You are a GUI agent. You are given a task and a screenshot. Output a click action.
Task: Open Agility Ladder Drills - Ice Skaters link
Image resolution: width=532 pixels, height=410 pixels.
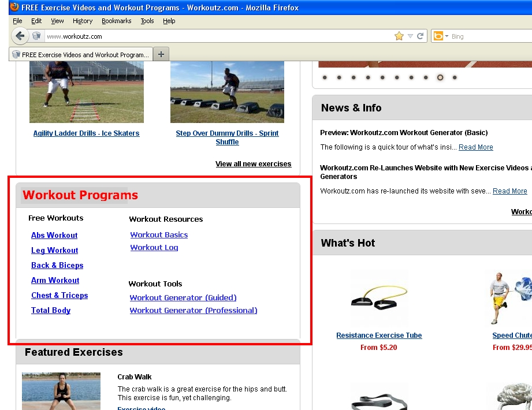pyautogui.click(x=86, y=133)
